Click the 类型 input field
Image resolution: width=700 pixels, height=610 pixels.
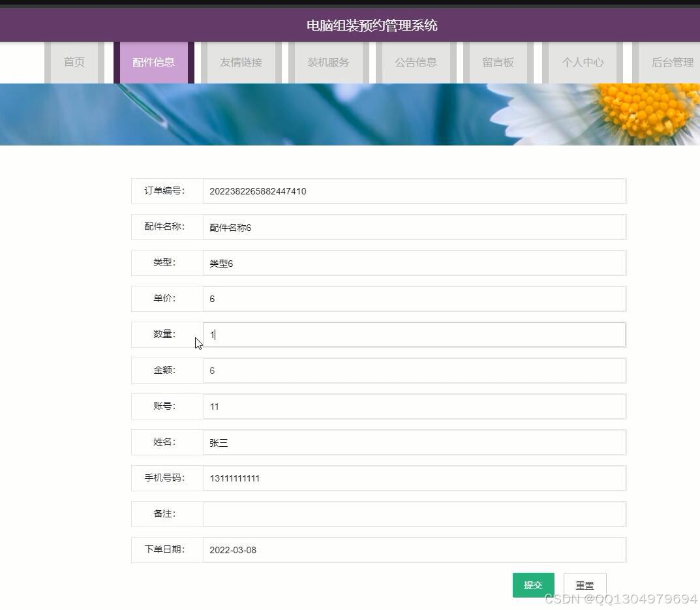click(x=414, y=263)
